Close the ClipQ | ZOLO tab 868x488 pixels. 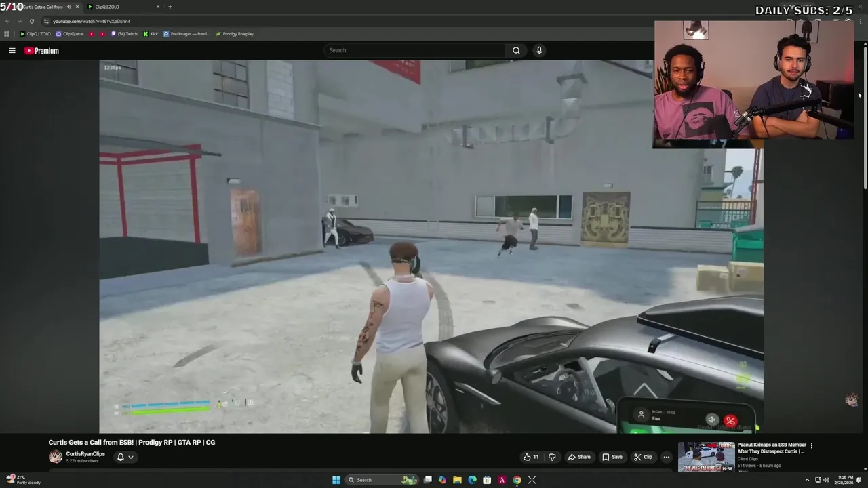[x=158, y=7]
